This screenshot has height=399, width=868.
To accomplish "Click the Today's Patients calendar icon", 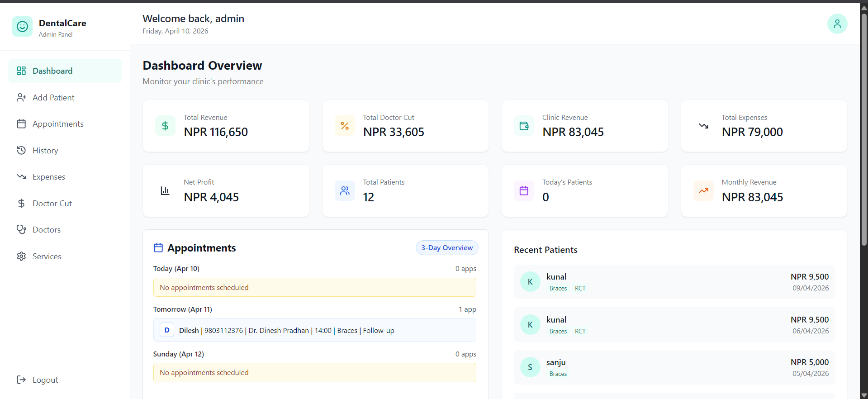I will click(524, 190).
